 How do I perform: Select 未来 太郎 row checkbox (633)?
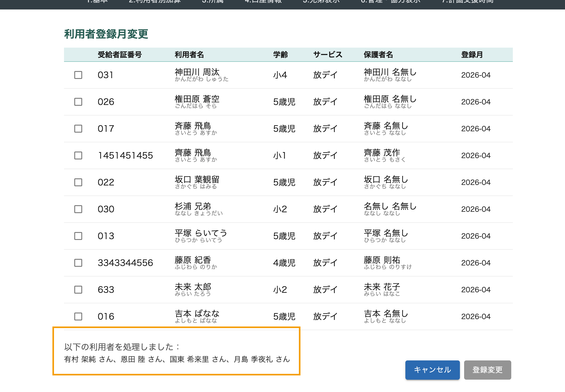click(x=78, y=290)
